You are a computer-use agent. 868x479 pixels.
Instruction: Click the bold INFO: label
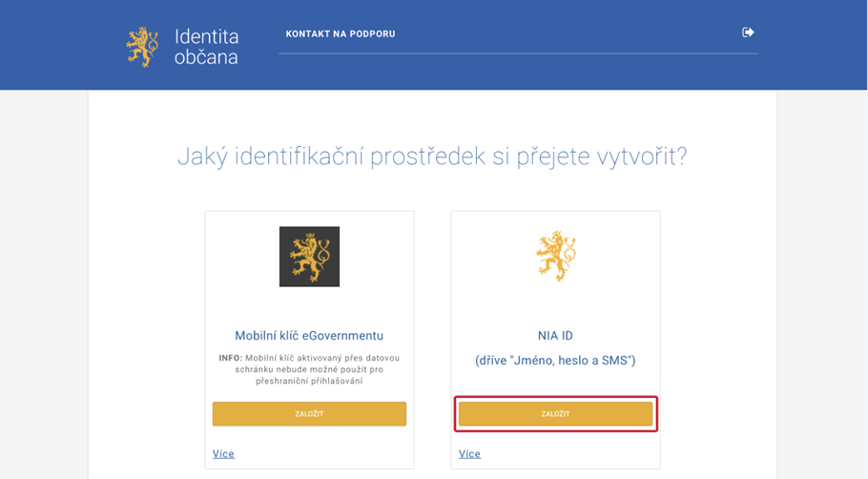click(230, 358)
